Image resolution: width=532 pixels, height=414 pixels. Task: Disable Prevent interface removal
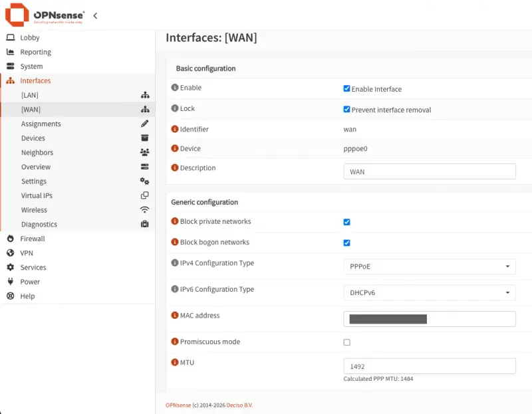coord(346,108)
